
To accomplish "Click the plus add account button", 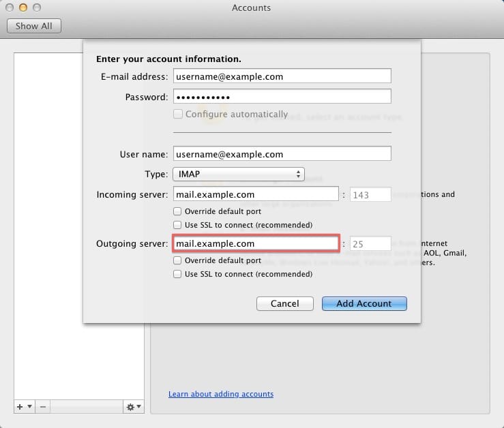I will [20, 407].
